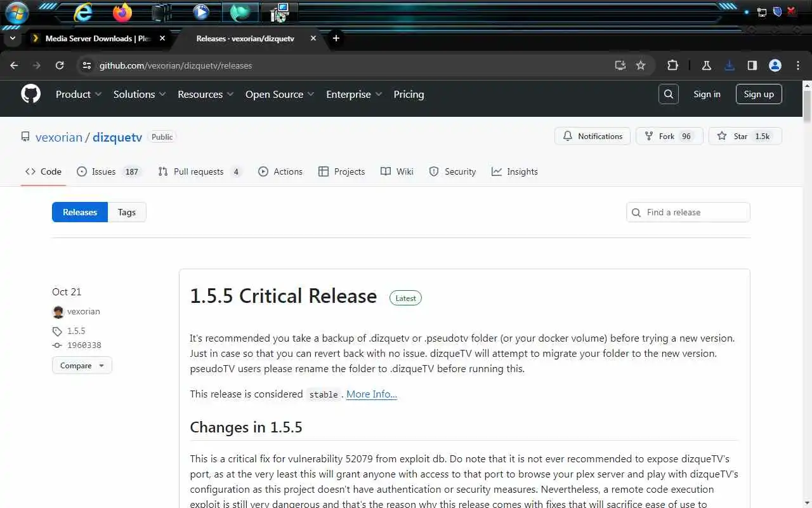Open the browser extensions puzzle icon
This screenshot has height=508, width=812.
coord(672,65)
